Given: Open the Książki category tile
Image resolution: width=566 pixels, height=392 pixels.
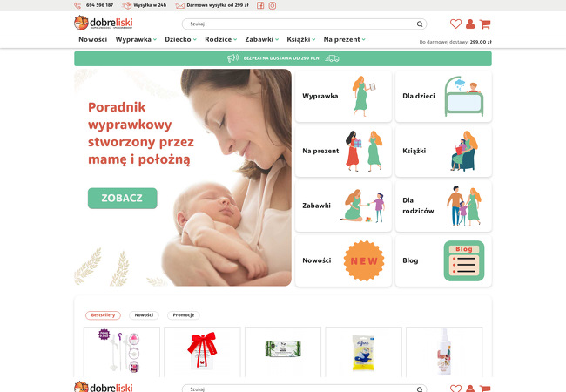Looking at the screenshot, I should pyautogui.click(x=443, y=151).
